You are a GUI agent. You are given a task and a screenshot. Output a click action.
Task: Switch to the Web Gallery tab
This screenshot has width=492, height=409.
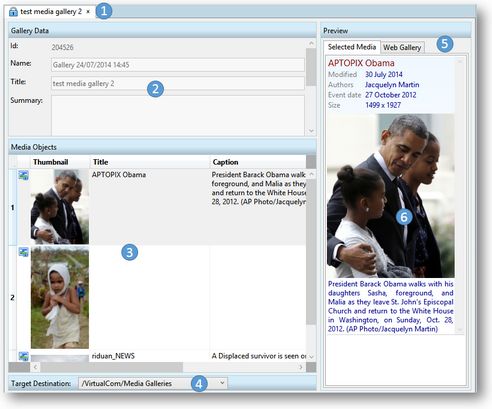pos(402,47)
